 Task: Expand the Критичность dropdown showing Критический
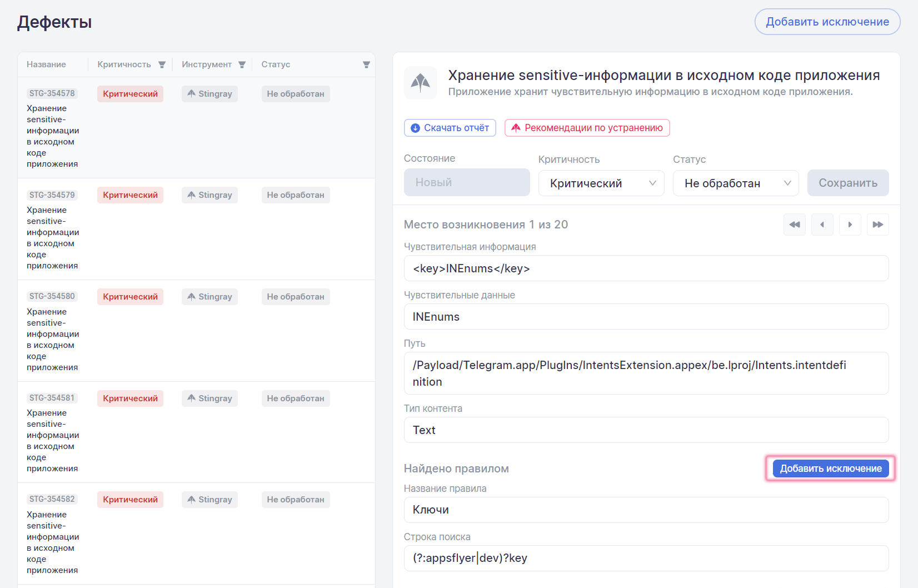point(601,183)
